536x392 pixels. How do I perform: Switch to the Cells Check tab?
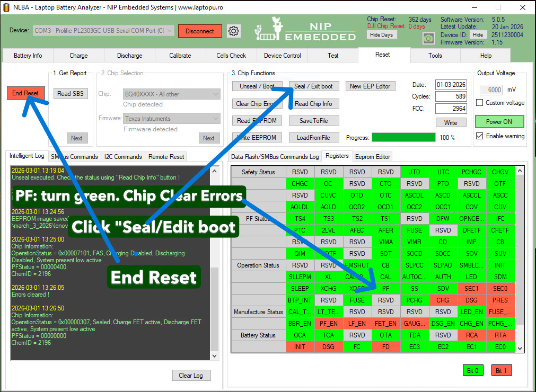pos(231,56)
